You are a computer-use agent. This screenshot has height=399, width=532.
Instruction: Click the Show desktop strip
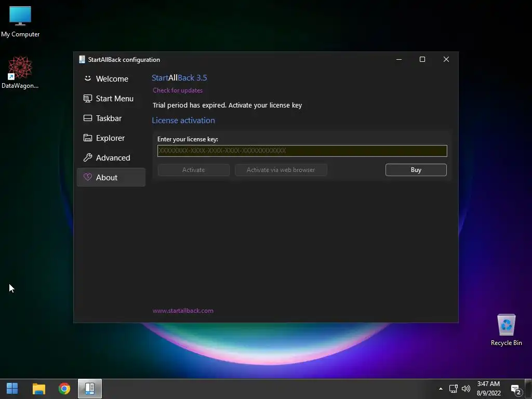528,389
